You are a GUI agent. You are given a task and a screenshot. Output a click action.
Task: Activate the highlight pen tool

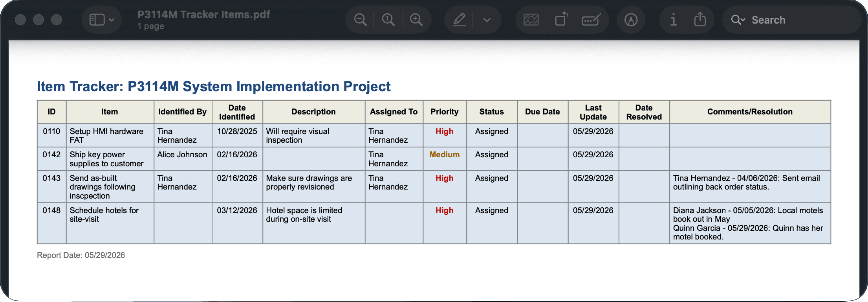[459, 20]
